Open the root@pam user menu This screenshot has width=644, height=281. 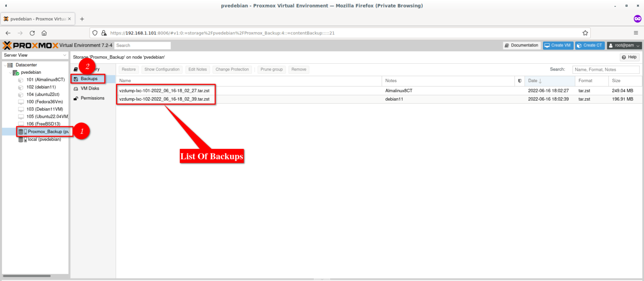click(624, 45)
